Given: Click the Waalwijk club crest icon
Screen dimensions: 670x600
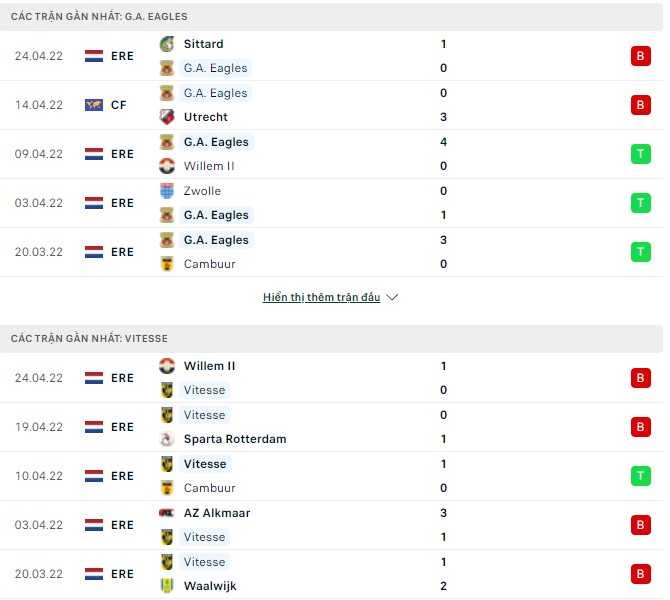Looking at the screenshot, I should [167, 586].
